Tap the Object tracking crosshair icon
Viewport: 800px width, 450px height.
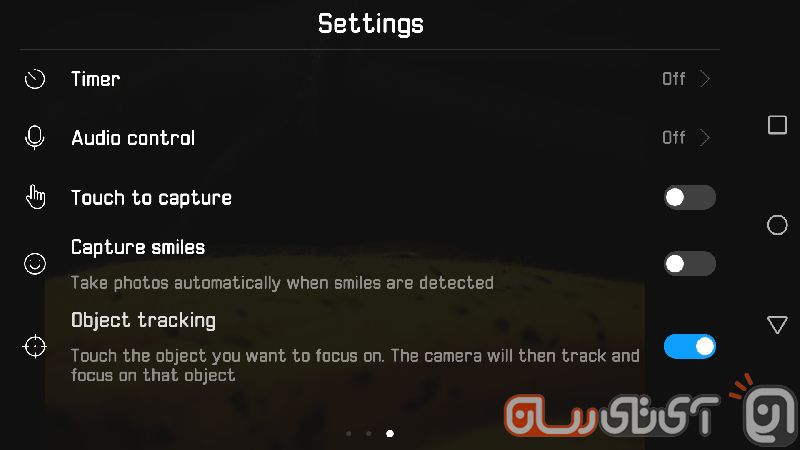tap(35, 347)
